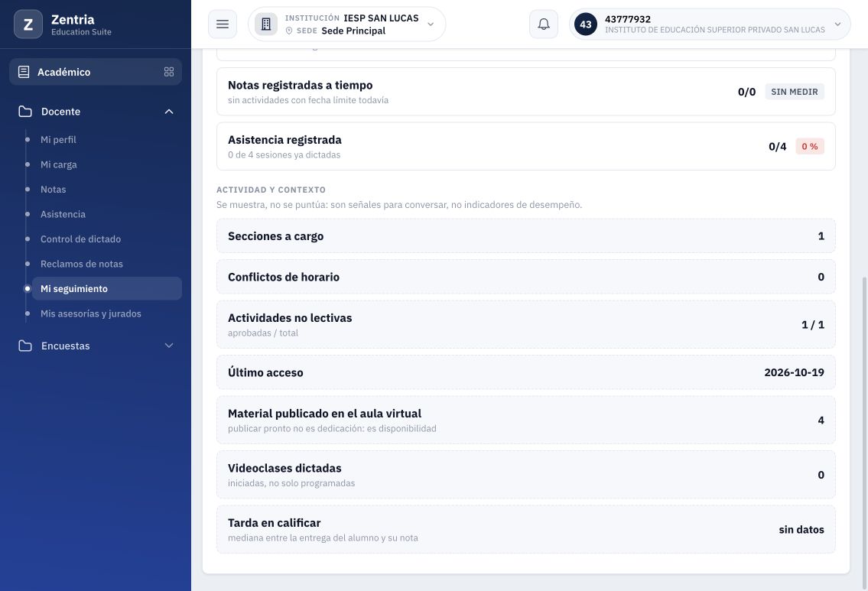The image size is (868, 591).
Task: Click the sin datos value
Action: (801, 530)
